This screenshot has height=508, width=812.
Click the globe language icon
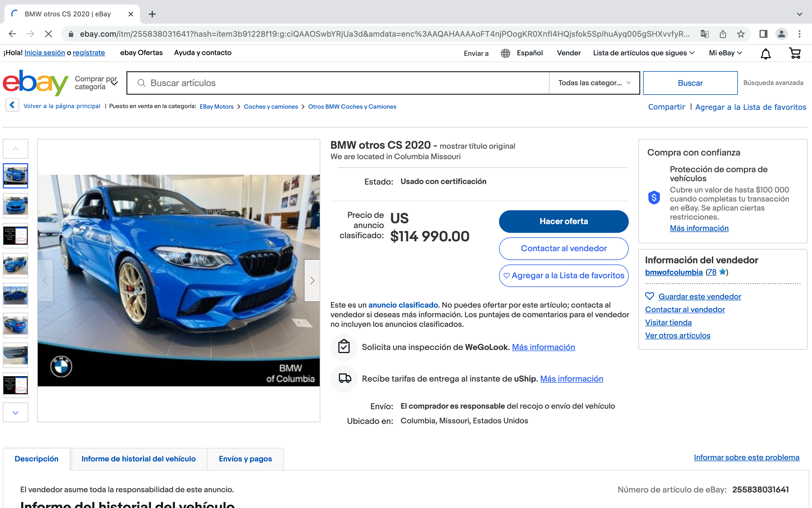[x=505, y=53]
